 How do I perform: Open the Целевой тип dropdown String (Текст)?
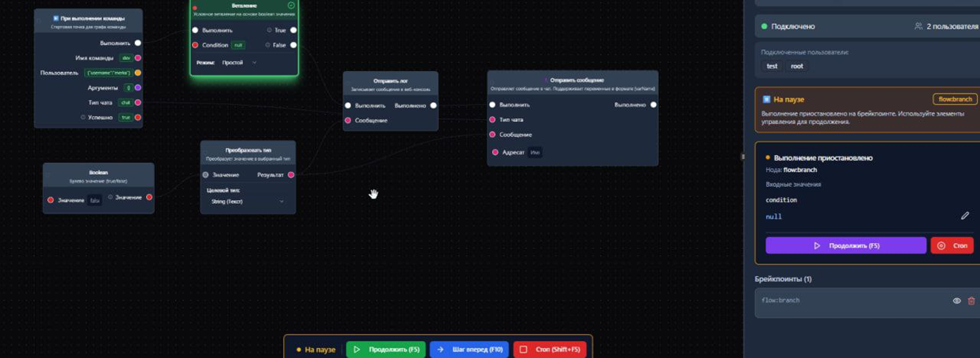coord(247,201)
